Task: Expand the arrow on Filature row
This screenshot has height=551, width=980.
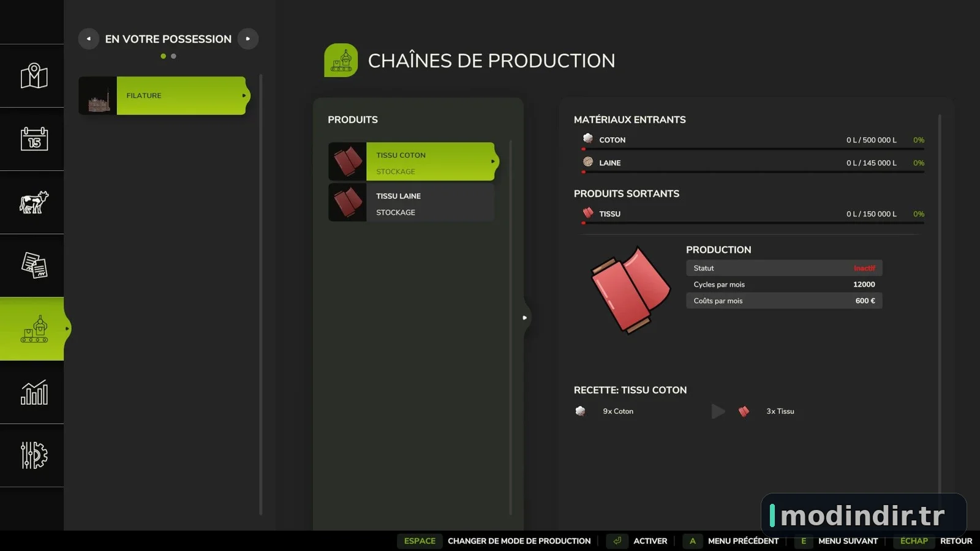Action: [244, 96]
